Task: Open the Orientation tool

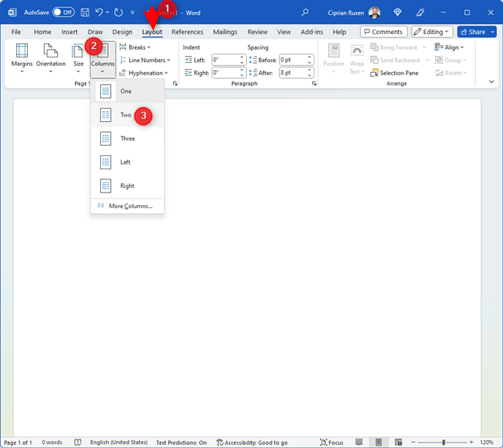Action: 50,58
